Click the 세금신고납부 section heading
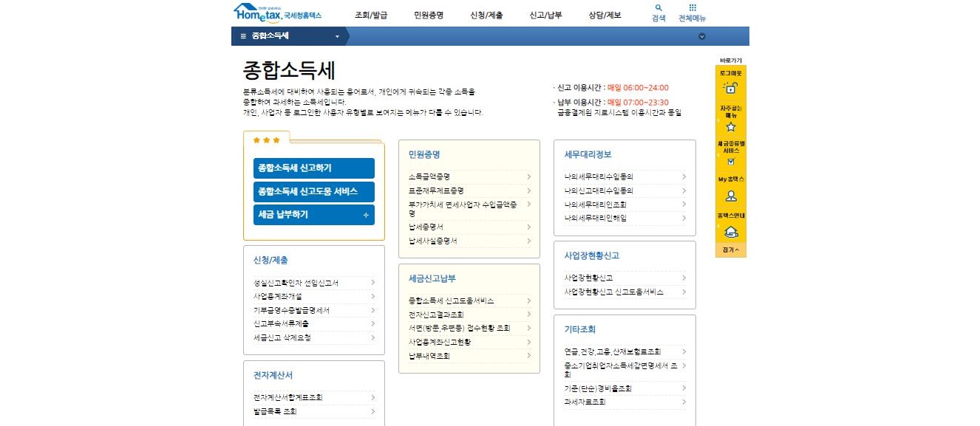 pyautogui.click(x=432, y=278)
